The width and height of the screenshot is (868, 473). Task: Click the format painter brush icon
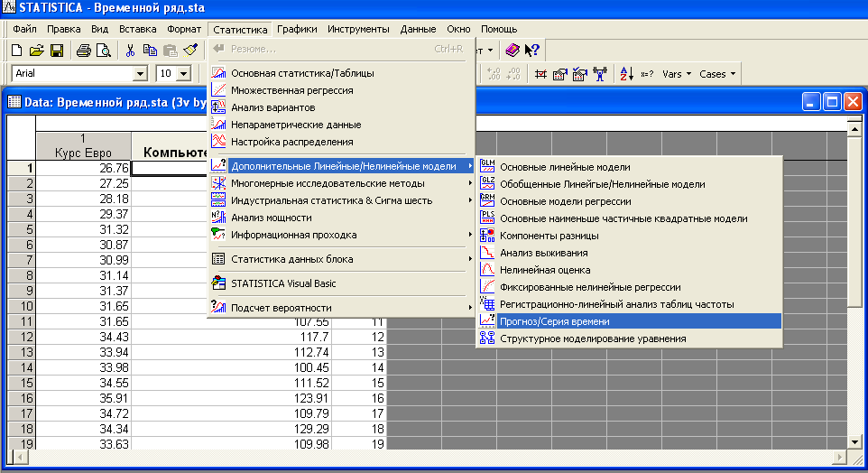pos(191,51)
